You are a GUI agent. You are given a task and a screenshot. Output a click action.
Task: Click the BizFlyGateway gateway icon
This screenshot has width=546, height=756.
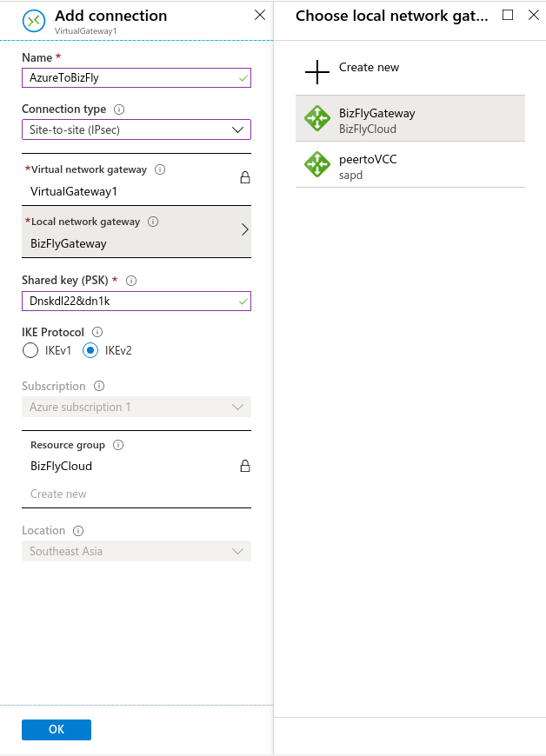click(x=316, y=118)
